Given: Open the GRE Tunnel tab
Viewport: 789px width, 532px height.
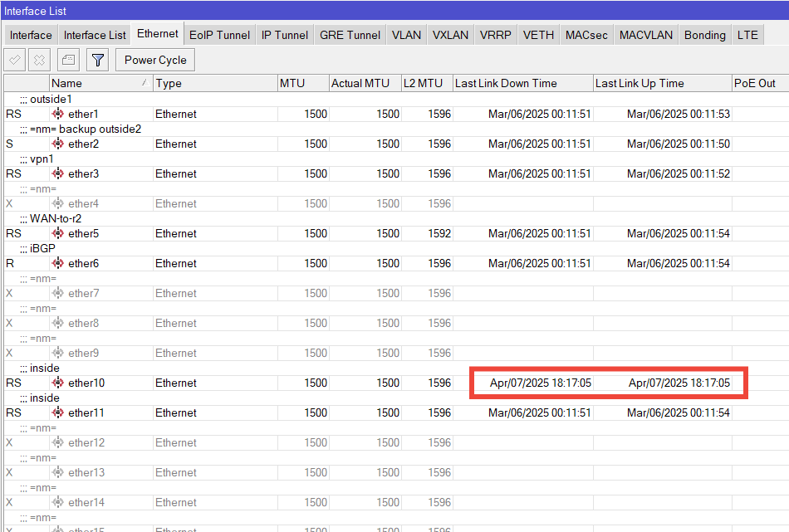Looking at the screenshot, I should click(x=350, y=35).
